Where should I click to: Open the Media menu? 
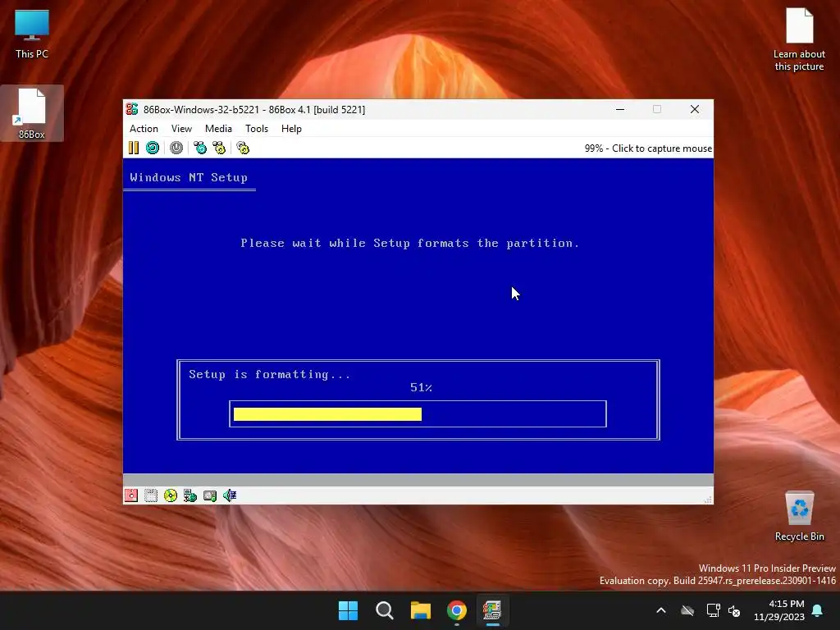[x=218, y=129]
